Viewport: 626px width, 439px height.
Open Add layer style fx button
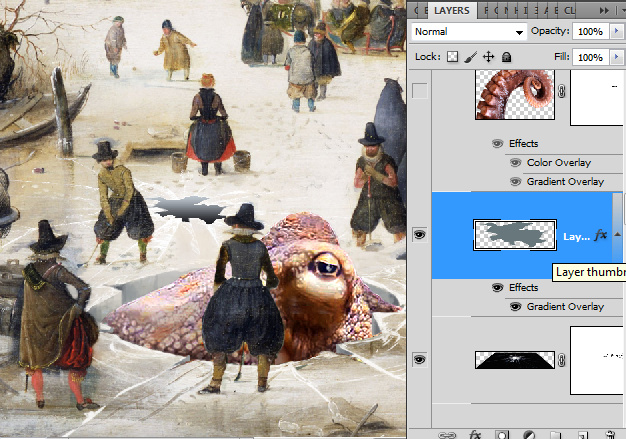[x=475, y=434]
